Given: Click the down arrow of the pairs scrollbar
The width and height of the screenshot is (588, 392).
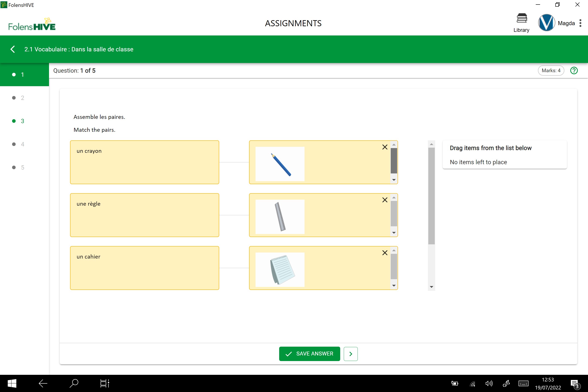Looking at the screenshot, I should coord(431,287).
